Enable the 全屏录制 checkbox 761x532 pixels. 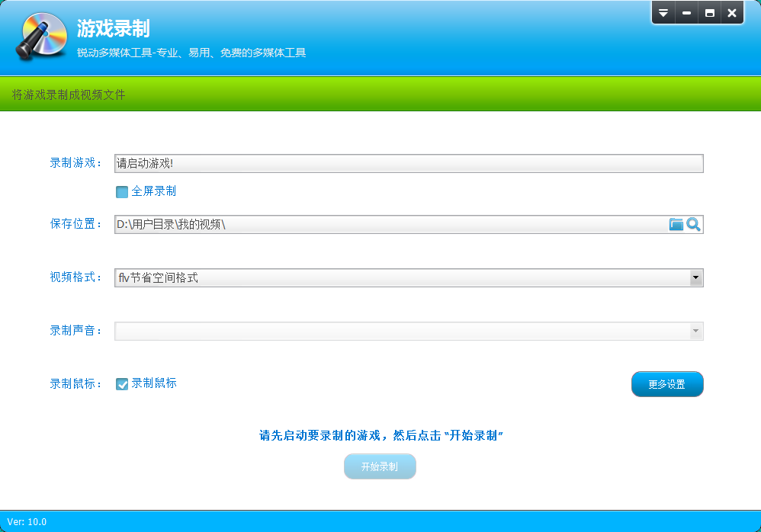click(122, 191)
